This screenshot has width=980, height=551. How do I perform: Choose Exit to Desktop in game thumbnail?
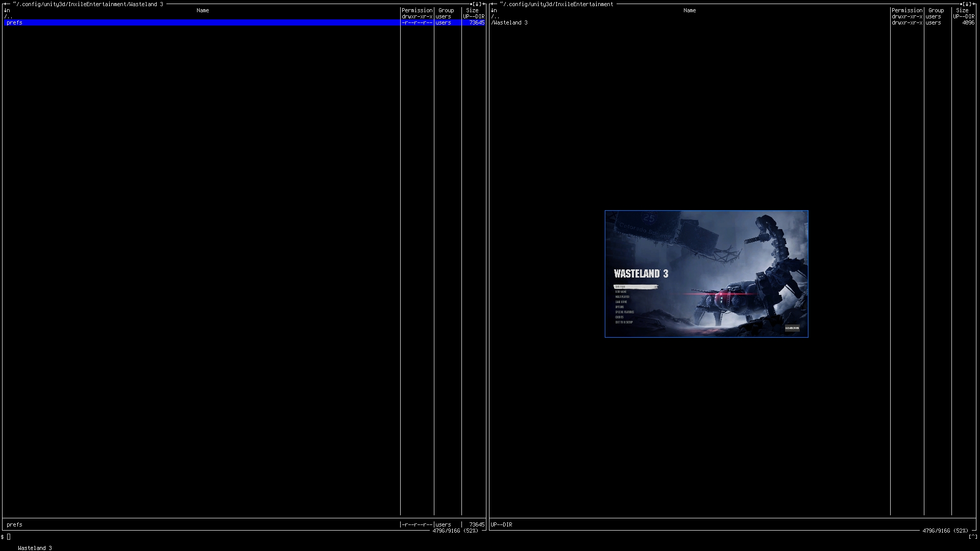pos(624,322)
